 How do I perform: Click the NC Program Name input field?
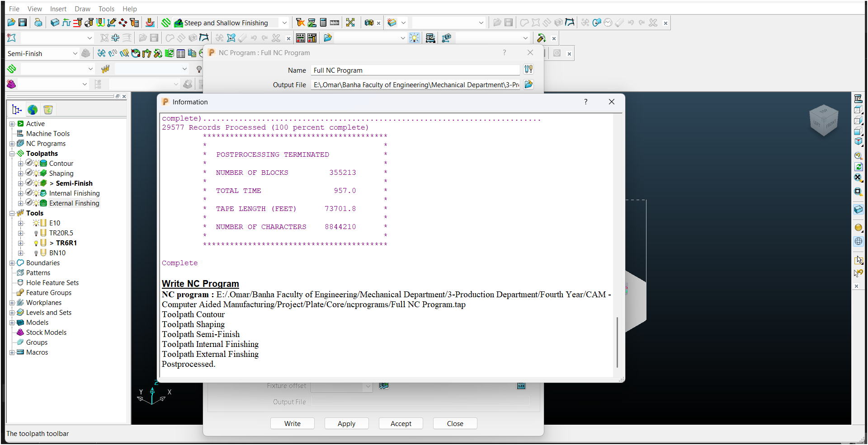coord(415,70)
